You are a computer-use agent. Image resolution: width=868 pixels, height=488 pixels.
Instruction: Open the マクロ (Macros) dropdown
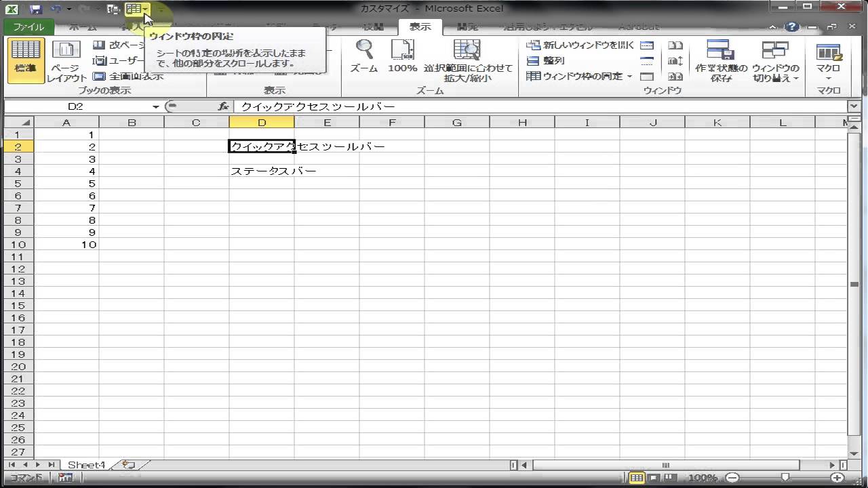828,60
